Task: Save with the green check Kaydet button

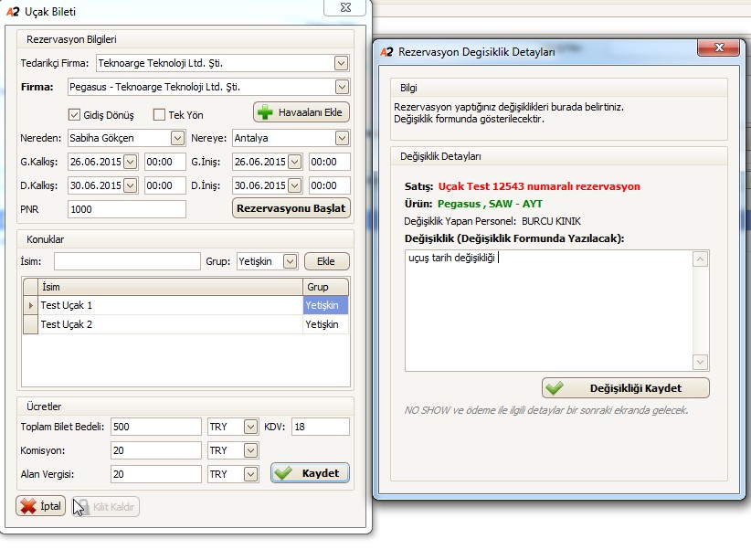Action: pos(310,473)
